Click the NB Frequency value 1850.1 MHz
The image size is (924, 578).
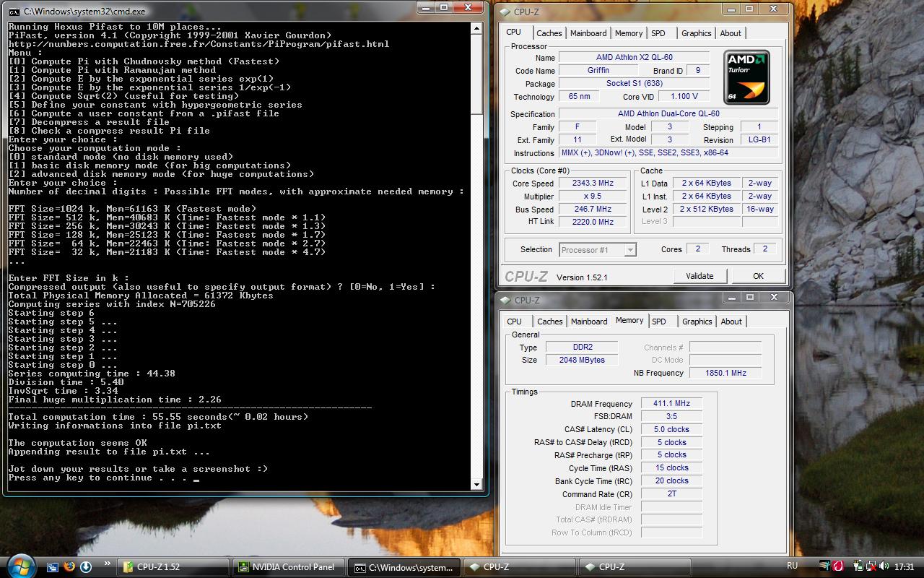coord(725,374)
